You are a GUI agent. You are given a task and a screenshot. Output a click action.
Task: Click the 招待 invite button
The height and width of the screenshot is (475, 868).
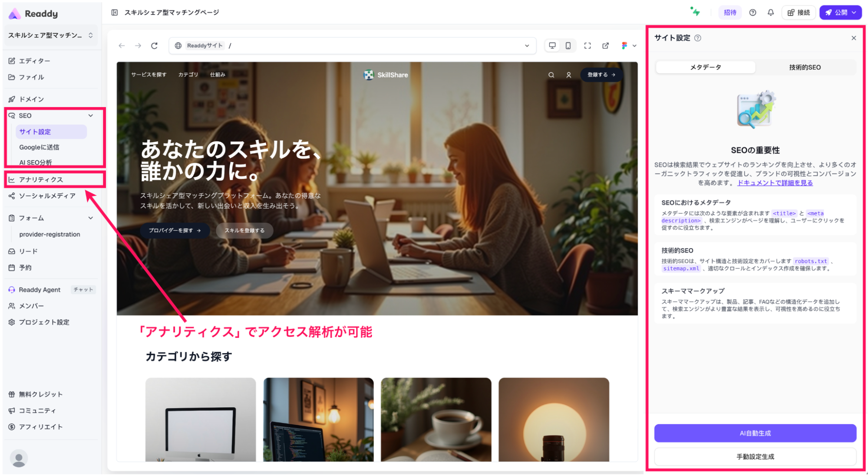(730, 13)
